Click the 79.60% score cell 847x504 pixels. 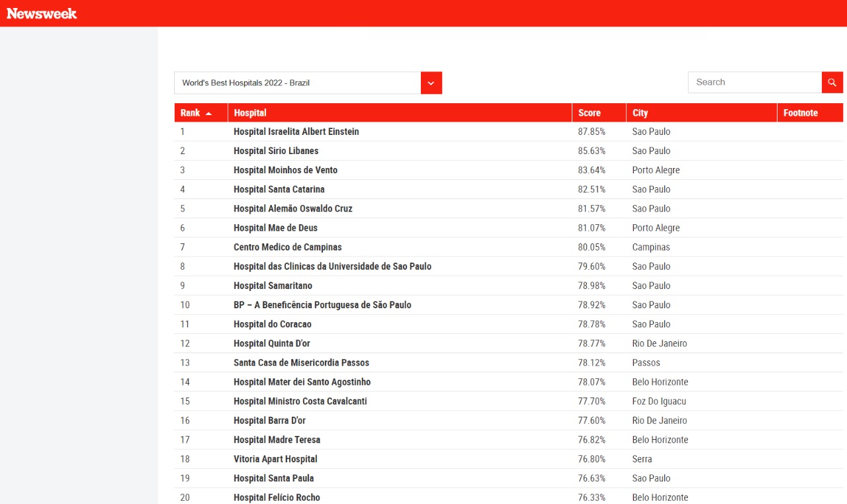click(x=592, y=266)
